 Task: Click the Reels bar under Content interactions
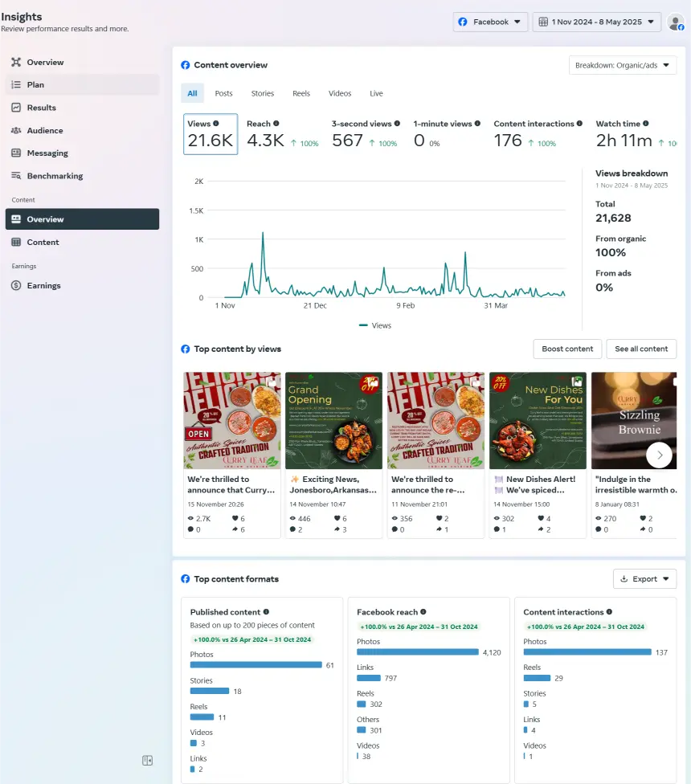click(x=537, y=678)
